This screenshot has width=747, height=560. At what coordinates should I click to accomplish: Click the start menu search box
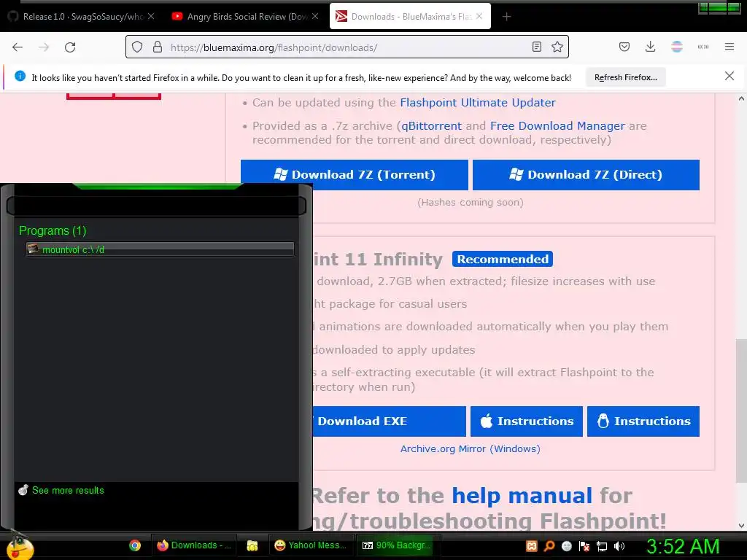point(156,206)
